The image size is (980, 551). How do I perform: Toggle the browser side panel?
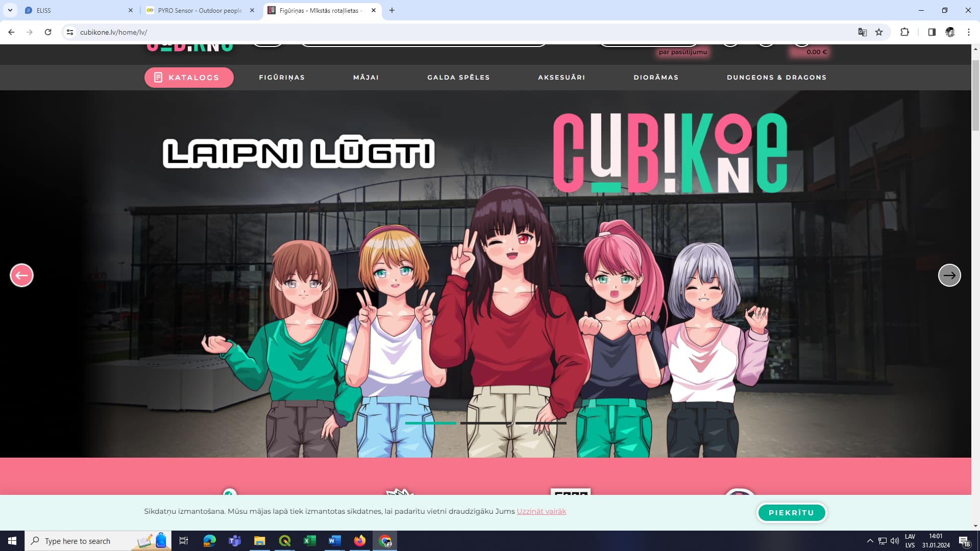pyautogui.click(x=932, y=32)
